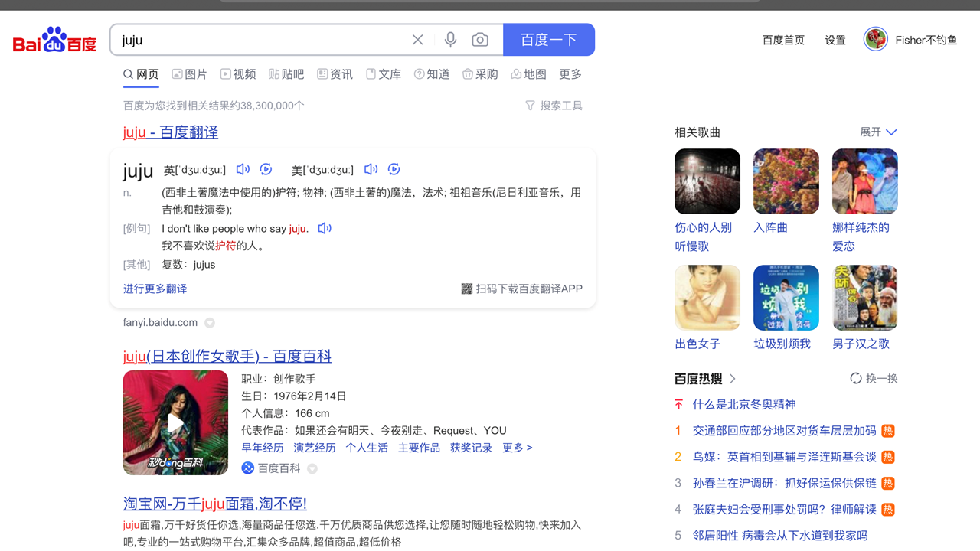Click American pronunciation follow-read icon
980x551 pixels.
point(394,169)
